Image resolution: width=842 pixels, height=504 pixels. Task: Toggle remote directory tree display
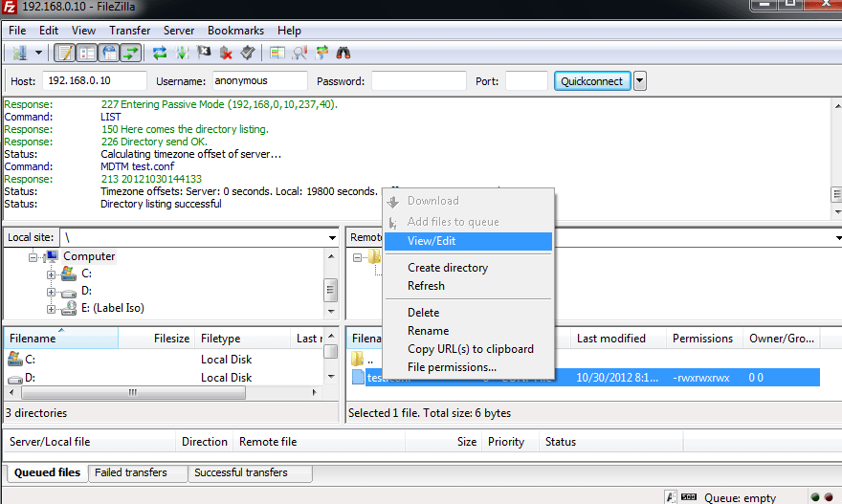pos(109,53)
